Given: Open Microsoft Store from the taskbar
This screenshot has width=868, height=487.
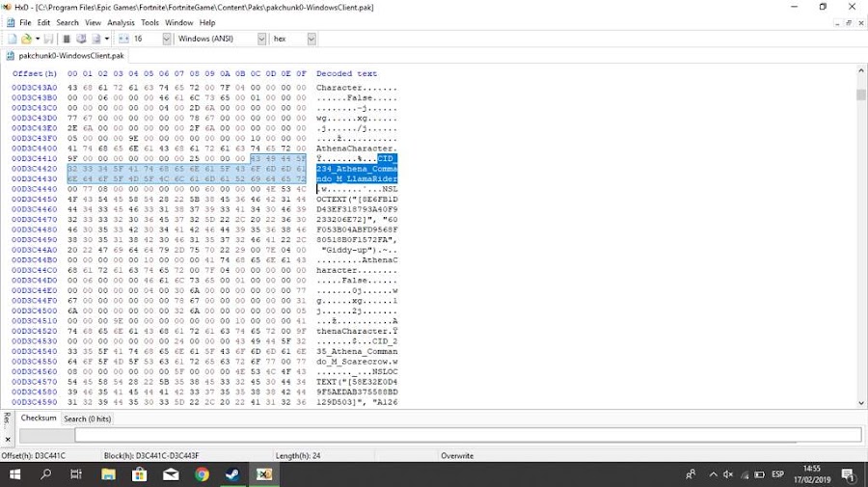Looking at the screenshot, I should click(139, 474).
